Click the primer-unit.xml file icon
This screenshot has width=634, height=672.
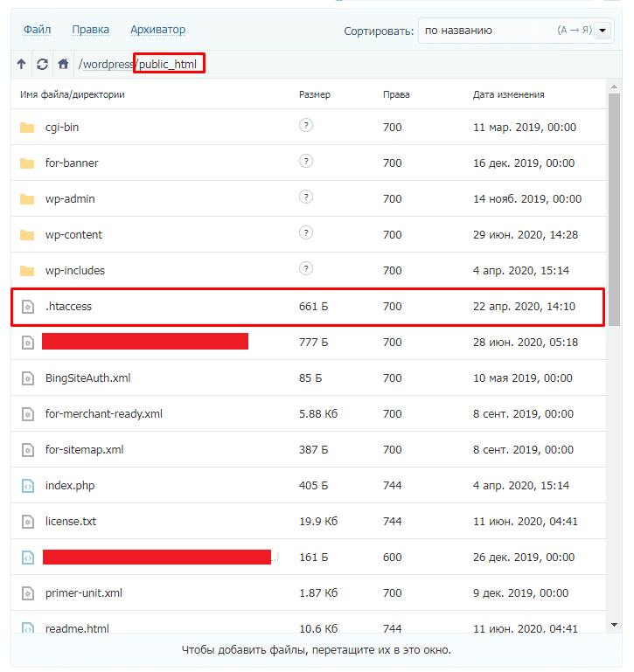point(28,593)
